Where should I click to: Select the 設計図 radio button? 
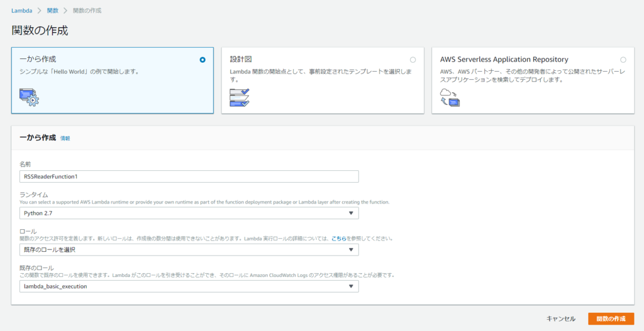[x=413, y=60]
